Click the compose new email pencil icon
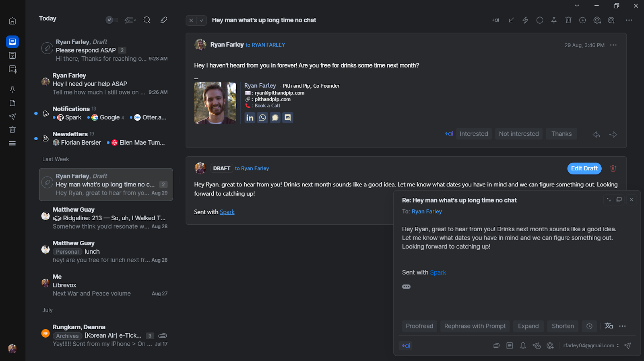 coord(163,20)
